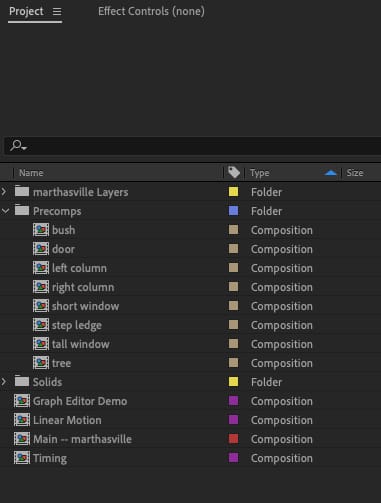Viewport: 381px width, 503px height.
Task: Click "Composition" type cell for Timing
Action: point(282,459)
